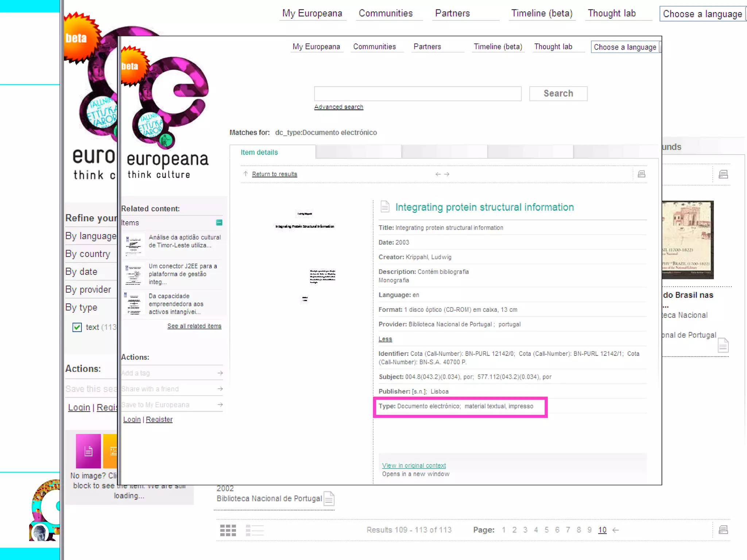Click the print icon beside pagination
This screenshot has height=560, width=747.
[x=723, y=530]
